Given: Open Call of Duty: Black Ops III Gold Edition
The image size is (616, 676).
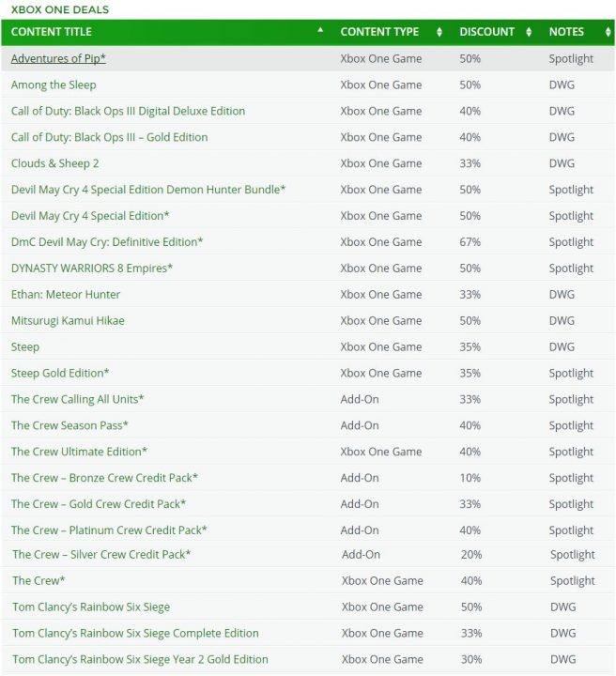Looking at the screenshot, I should 109,137.
